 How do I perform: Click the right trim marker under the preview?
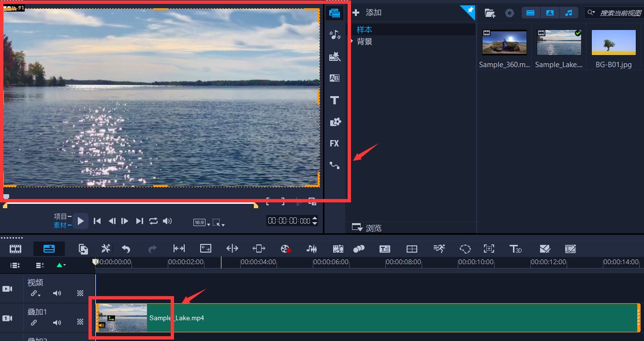256,206
